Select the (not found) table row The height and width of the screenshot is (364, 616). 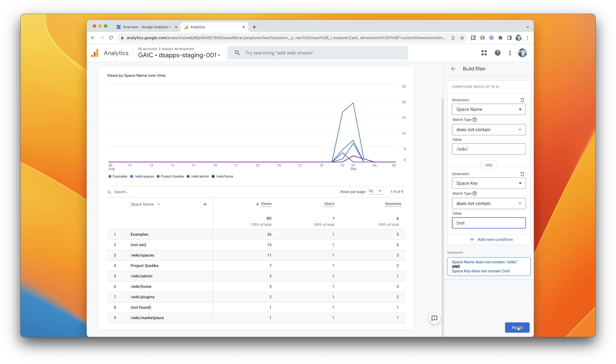click(256, 307)
